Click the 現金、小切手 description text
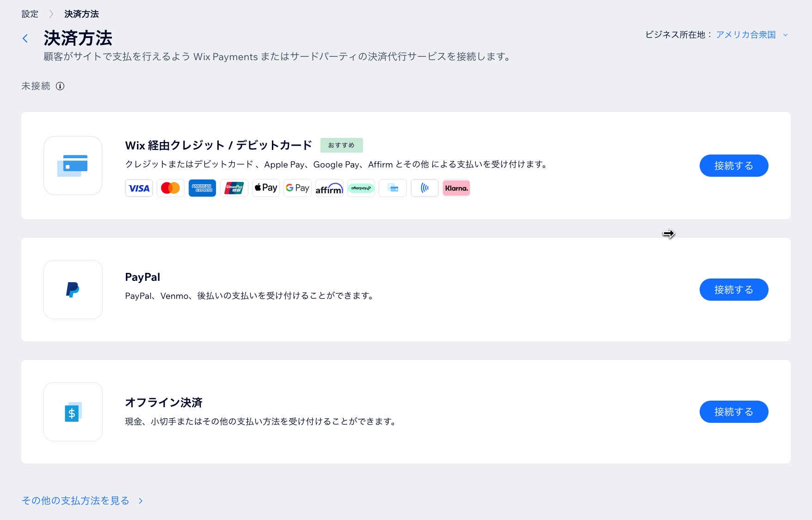Screen dimensions: 812x520 click(261, 421)
